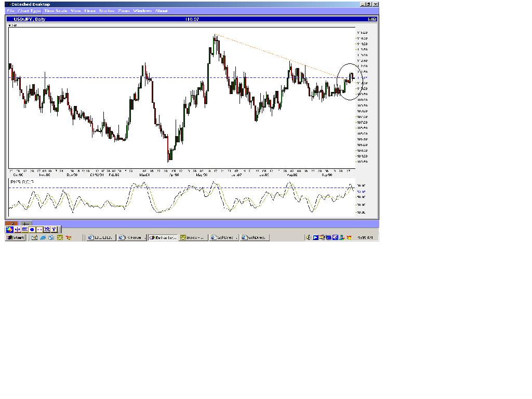Click the fifth system tray icon
The width and height of the screenshot is (532, 399).
335,237
